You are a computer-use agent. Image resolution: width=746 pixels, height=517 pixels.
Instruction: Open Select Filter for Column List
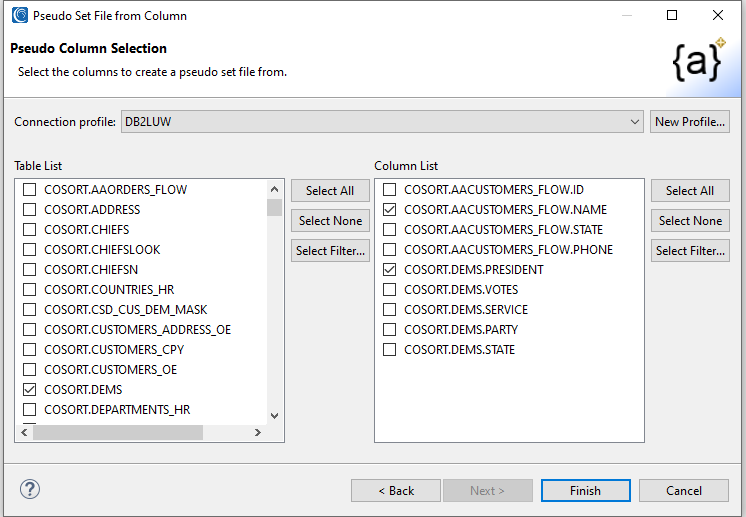tap(690, 251)
